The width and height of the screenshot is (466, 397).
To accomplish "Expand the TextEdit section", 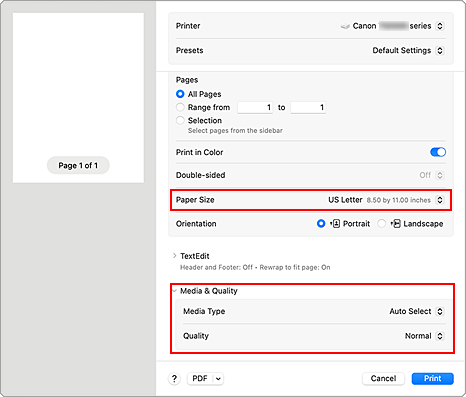I will (174, 256).
